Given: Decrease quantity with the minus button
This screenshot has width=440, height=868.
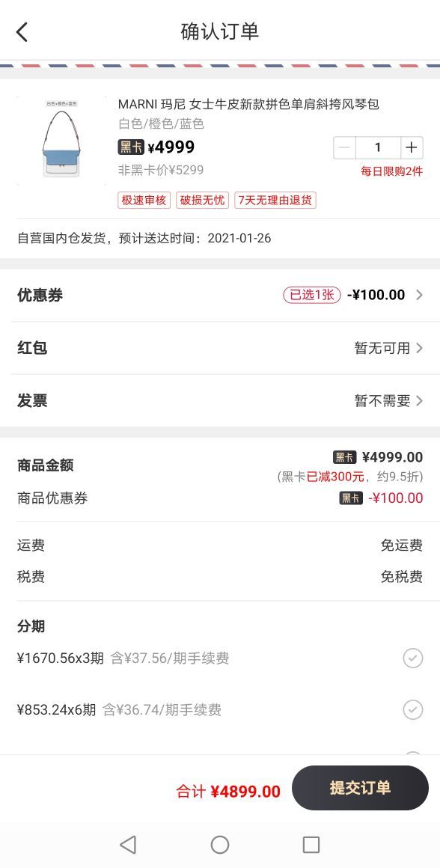Looking at the screenshot, I should (x=345, y=148).
